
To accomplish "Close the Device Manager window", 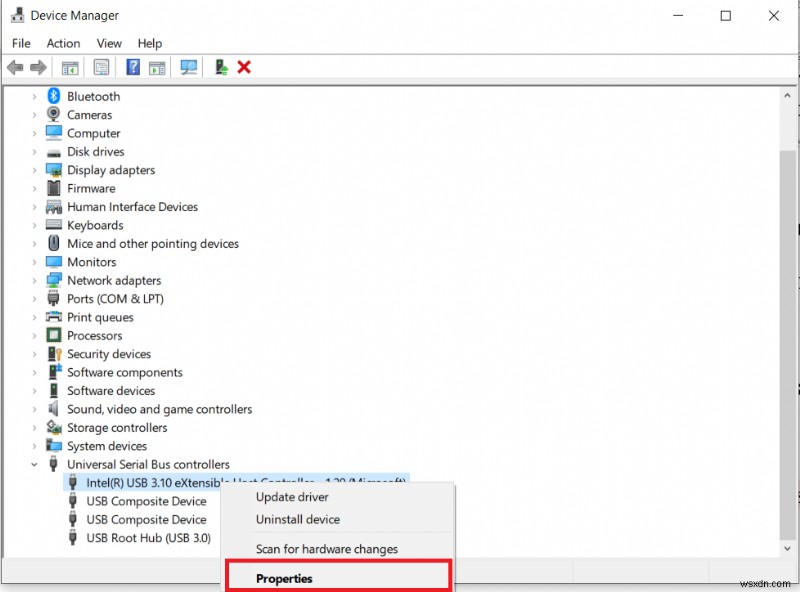I will click(773, 16).
